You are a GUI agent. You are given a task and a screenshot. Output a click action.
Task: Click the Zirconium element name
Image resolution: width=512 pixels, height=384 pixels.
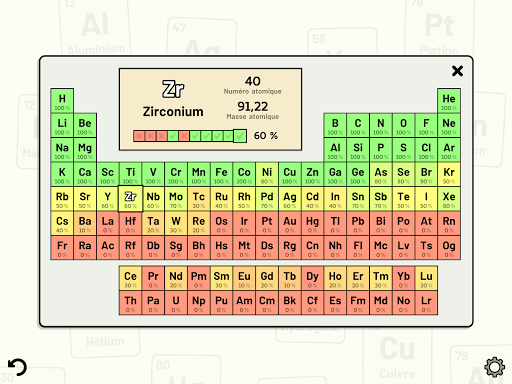pos(173,112)
